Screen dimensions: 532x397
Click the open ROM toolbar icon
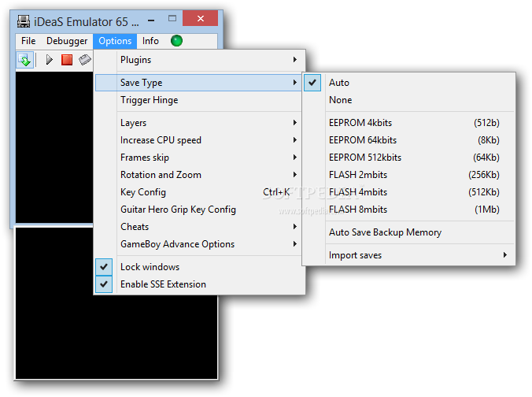(24, 60)
